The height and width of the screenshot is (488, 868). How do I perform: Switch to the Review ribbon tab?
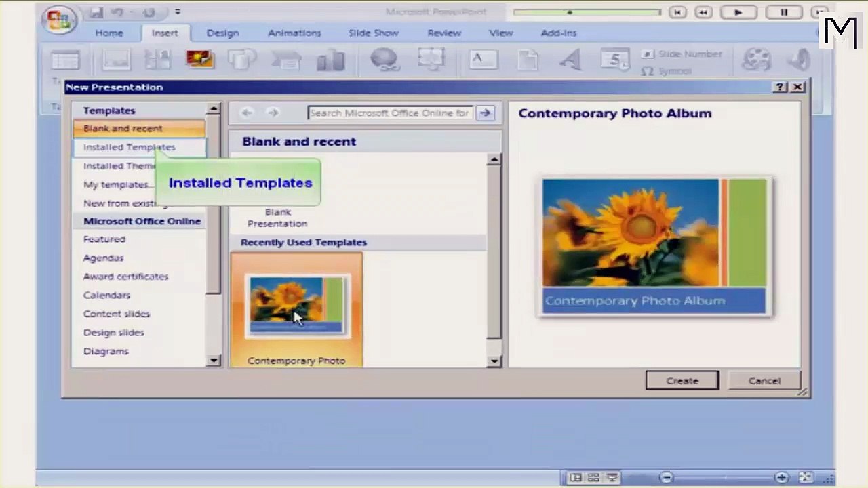pyautogui.click(x=444, y=33)
